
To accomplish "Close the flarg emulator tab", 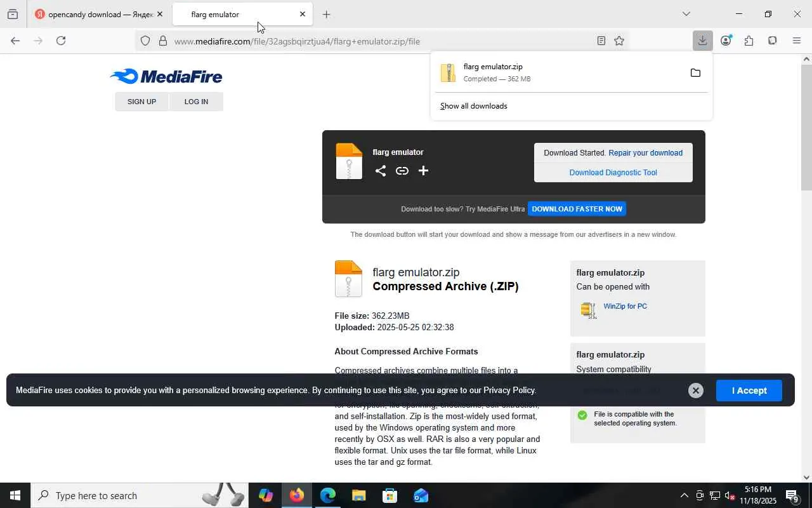I will [303, 14].
